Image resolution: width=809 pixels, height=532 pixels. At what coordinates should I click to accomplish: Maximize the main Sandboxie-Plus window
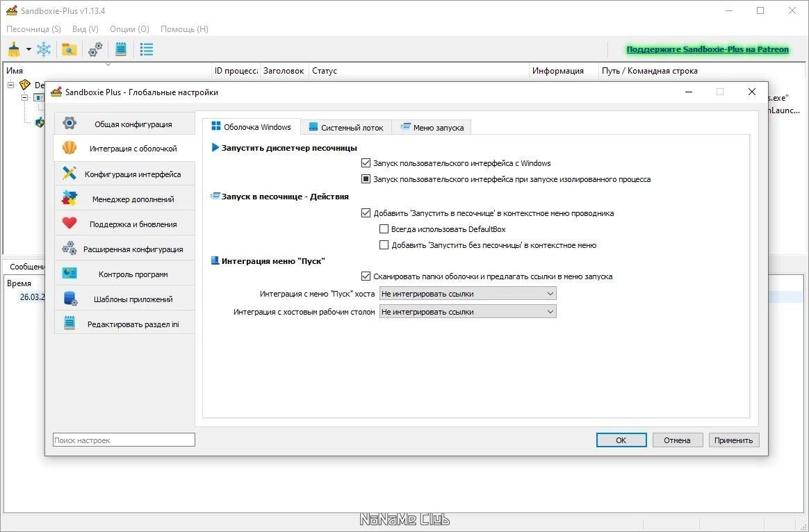[x=760, y=10]
